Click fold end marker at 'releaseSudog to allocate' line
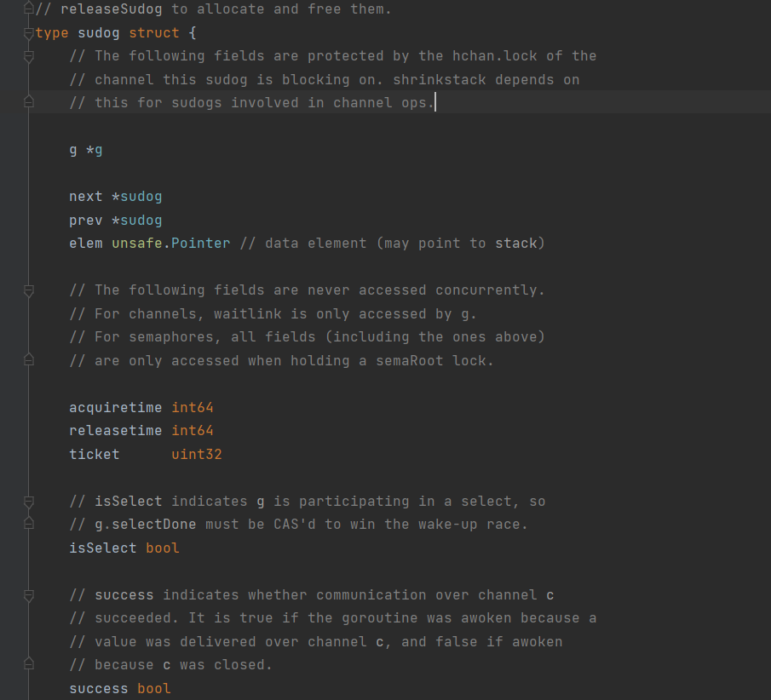 (x=28, y=9)
